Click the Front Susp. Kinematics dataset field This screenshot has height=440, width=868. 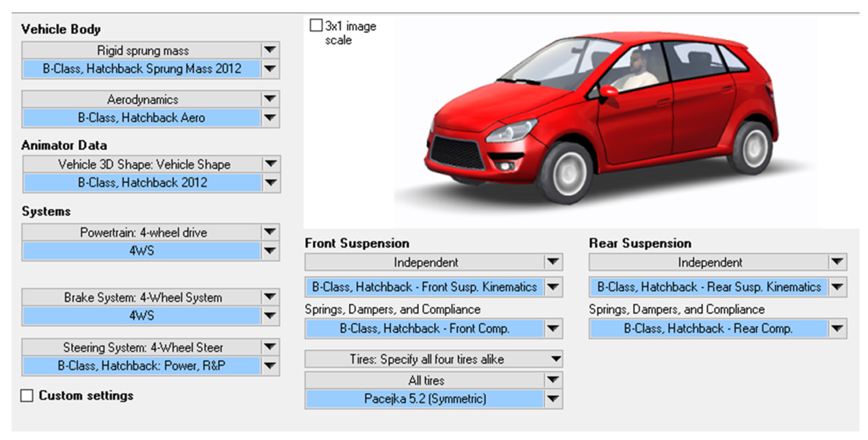tap(424, 287)
